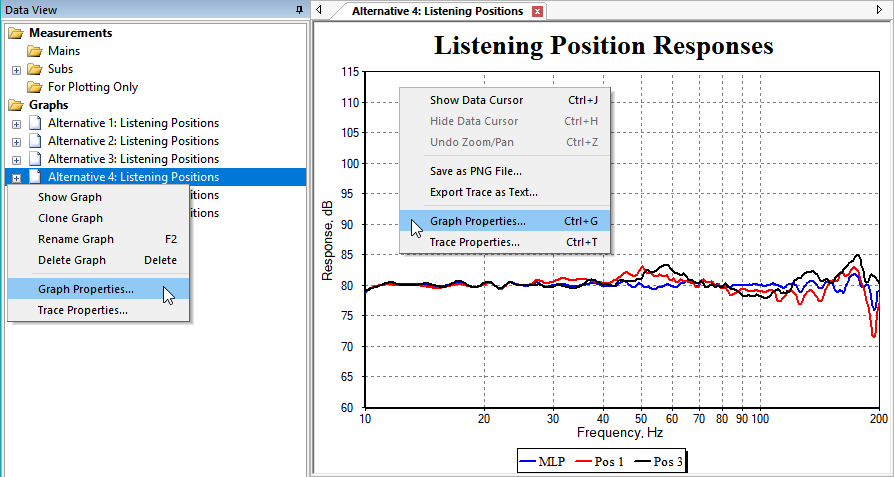Close the Alternative 4 tab
This screenshot has width=894, height=477.
point(537,11)
